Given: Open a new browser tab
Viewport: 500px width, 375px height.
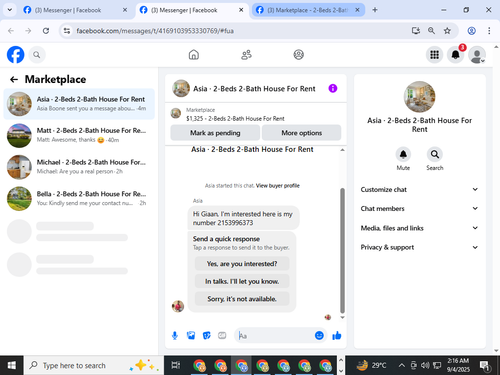Looking at the screenshot, I should tap(375, 10).
